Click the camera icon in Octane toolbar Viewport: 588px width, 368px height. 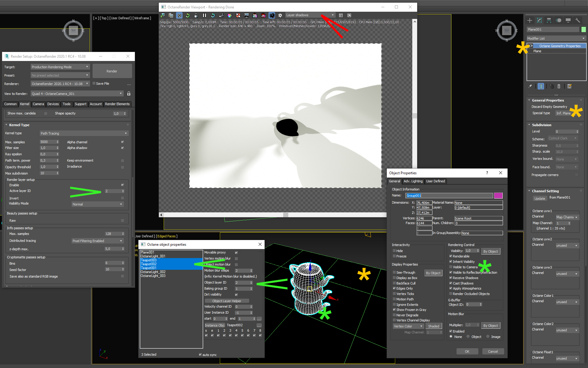click(x=272, y=15)
